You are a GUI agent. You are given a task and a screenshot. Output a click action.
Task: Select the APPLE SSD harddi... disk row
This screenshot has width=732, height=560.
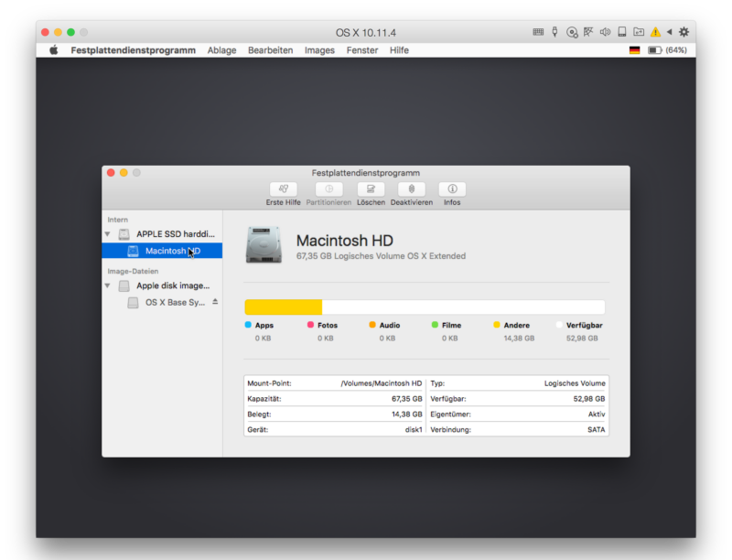point(162,234)
